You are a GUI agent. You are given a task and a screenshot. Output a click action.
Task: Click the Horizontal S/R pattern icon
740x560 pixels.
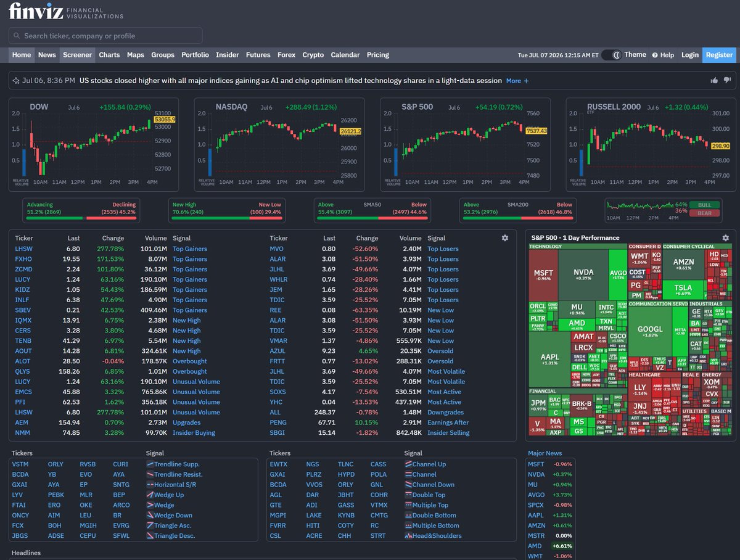(x=150, y=485)
